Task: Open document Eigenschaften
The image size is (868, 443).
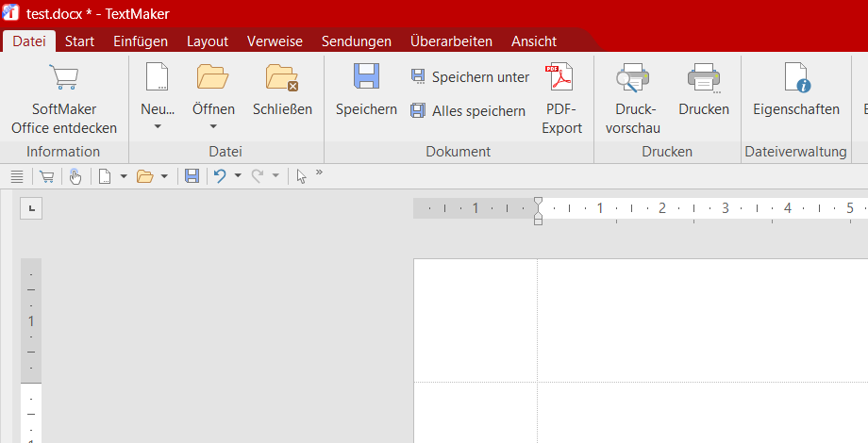Action: coord(797,77)
